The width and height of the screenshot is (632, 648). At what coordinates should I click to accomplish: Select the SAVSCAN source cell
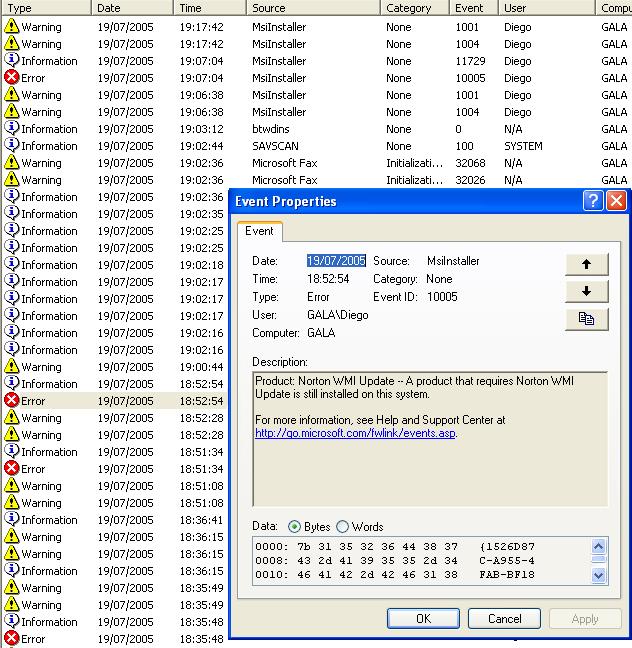click(x=275, y=146)
